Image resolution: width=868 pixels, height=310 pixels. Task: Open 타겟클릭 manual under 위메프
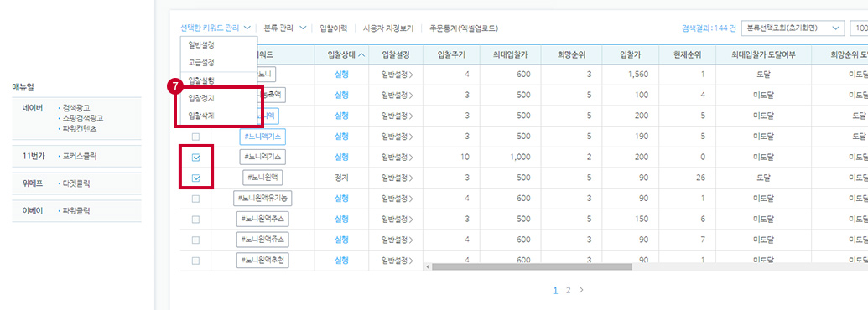coord(77,184)
